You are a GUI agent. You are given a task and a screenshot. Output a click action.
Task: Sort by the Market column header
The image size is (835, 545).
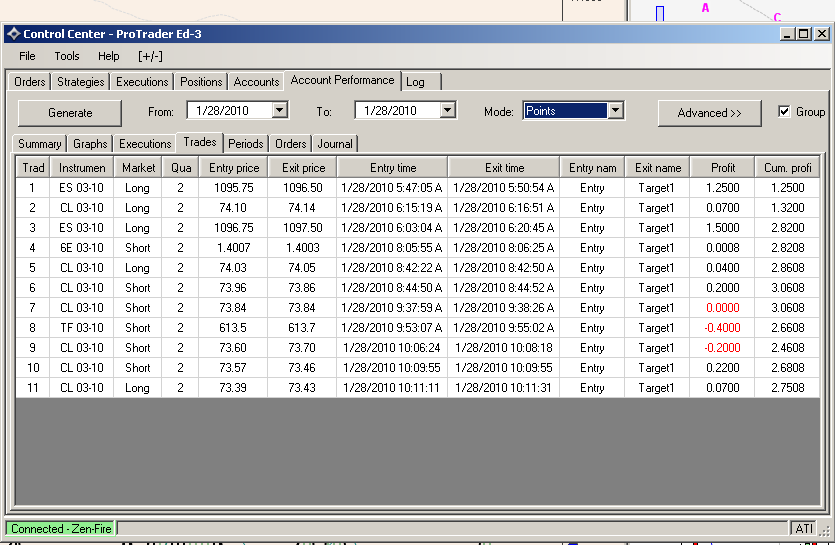point(138,168)
